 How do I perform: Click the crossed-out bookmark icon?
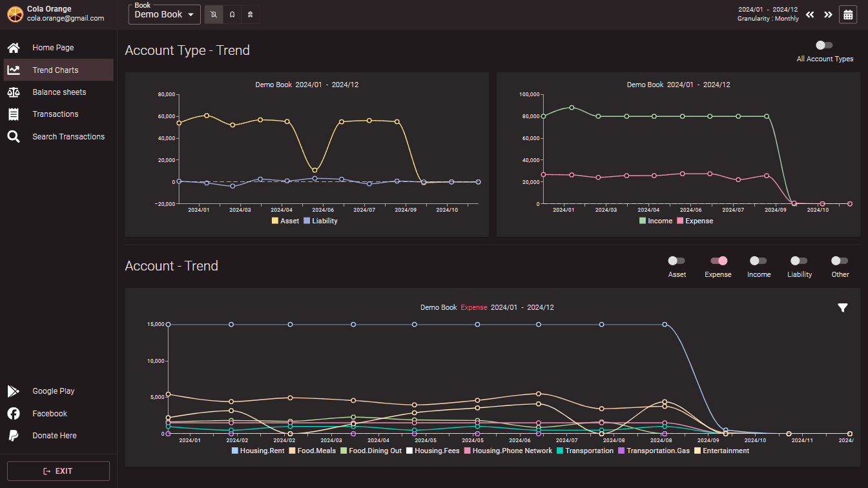click(x=214, y=14)
